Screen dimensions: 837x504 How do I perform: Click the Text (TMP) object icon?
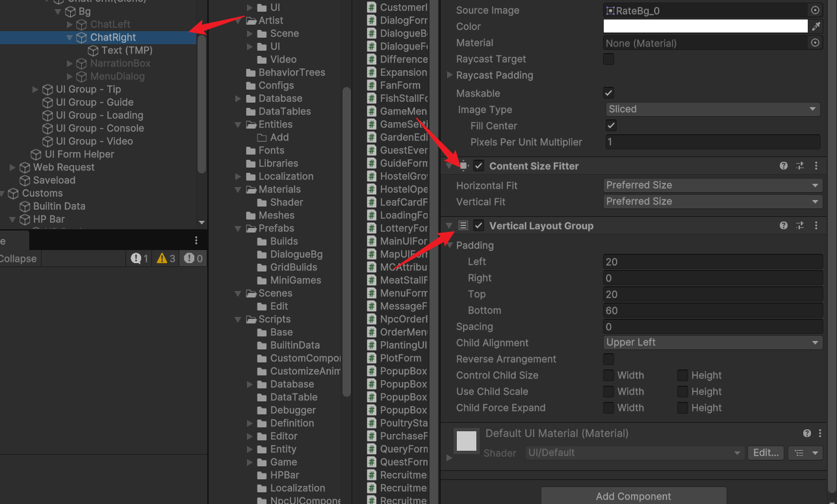tap(94, 51)
